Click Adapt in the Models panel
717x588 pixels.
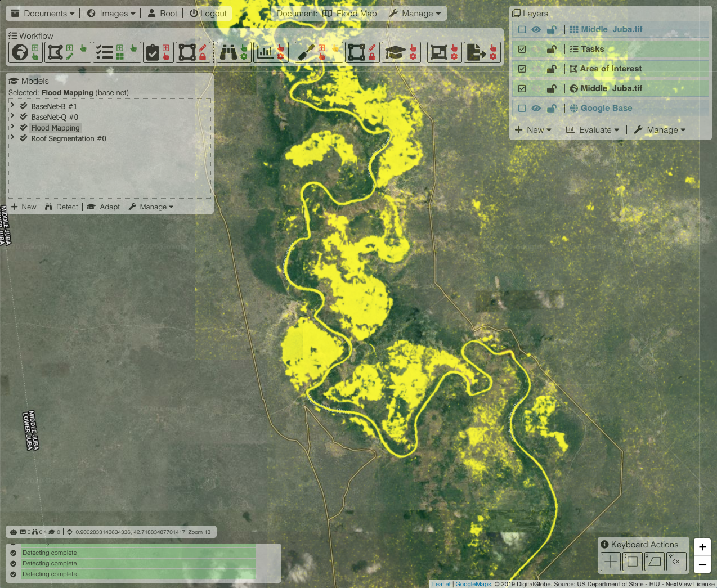(104, 207)
